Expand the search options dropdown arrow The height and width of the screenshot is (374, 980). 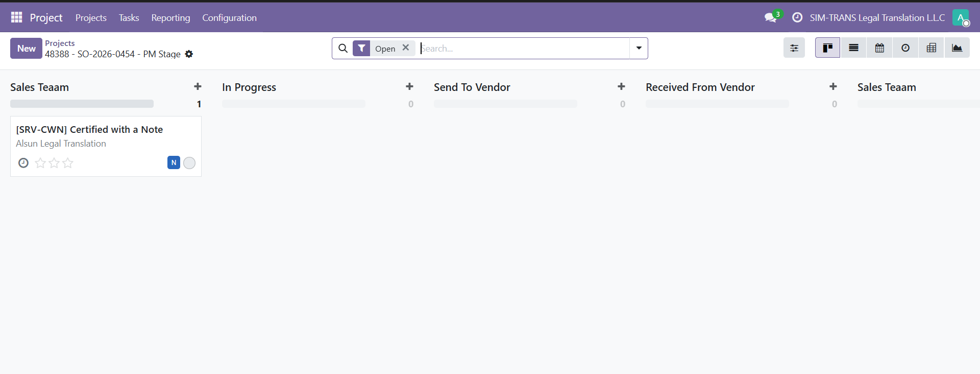pos(639,48)
